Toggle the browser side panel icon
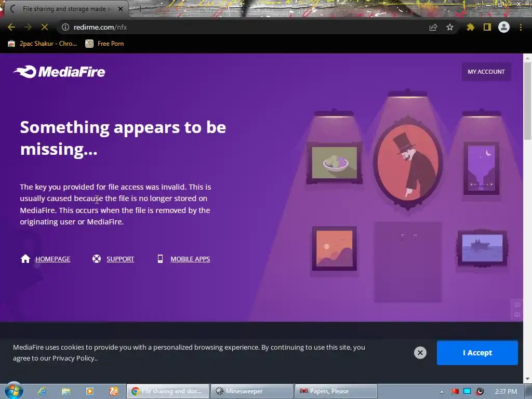This screenshot has width=532, height=399. click(487, 27)
